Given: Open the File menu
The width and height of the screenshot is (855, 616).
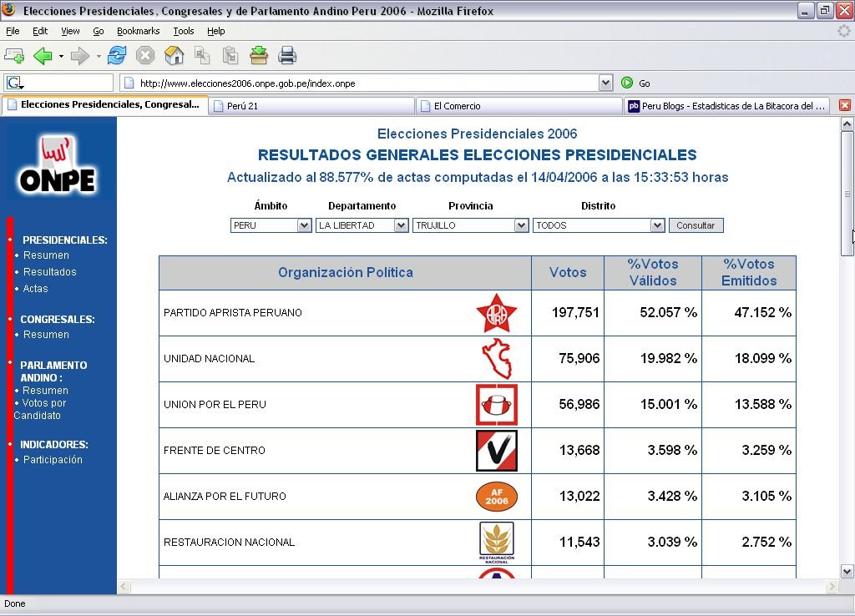Looking at the screenshot, I should click(x=13, y=31).
